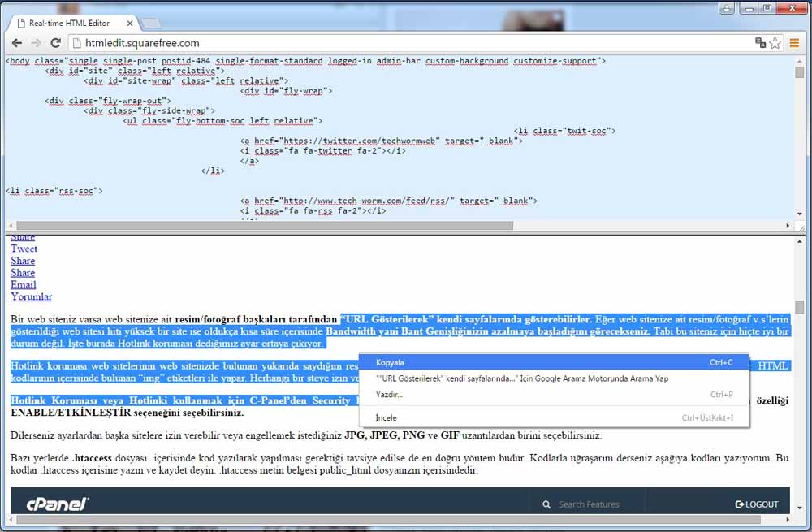This screenshot has height=532, width=812.
Task: Reload the page with the refresh icon
Action: 55,43
